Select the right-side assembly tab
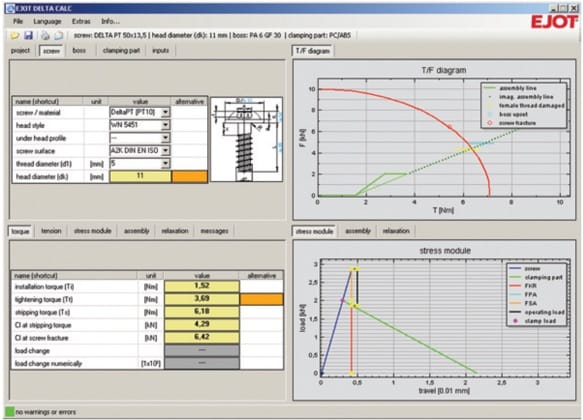This screenshot has height=420, width=583. pos(358,231)
